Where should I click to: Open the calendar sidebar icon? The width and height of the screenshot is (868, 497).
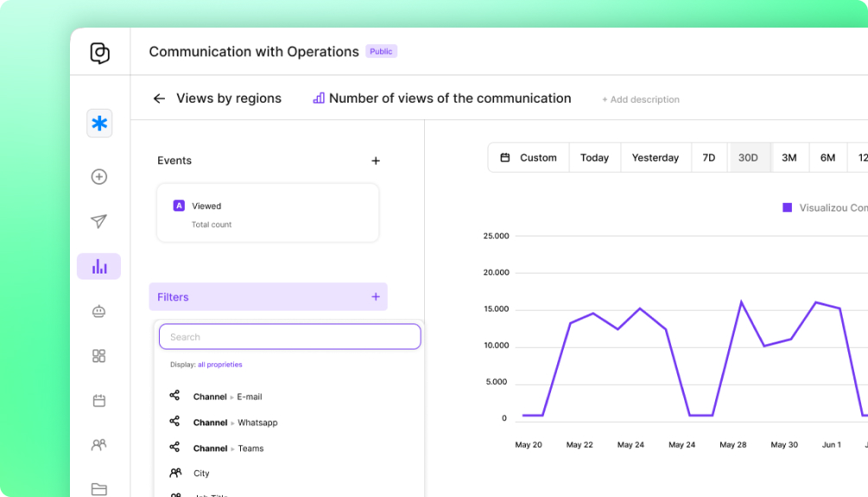click(99, 400)
